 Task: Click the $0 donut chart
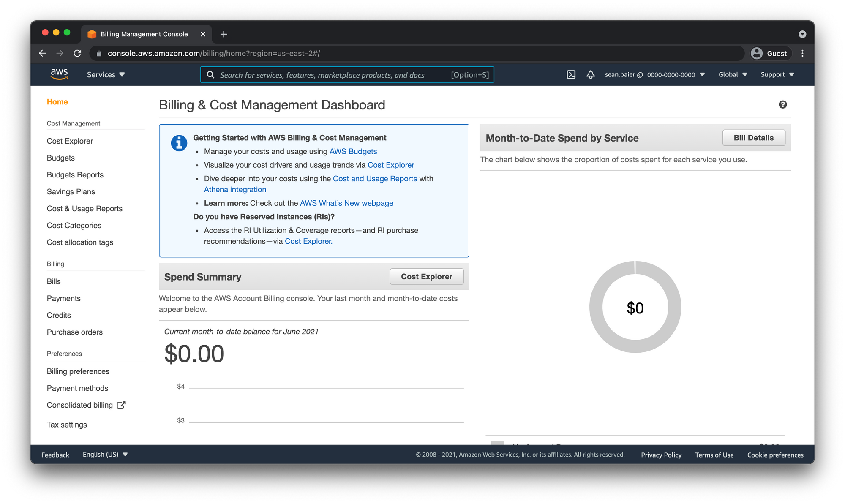coord(635,307)
